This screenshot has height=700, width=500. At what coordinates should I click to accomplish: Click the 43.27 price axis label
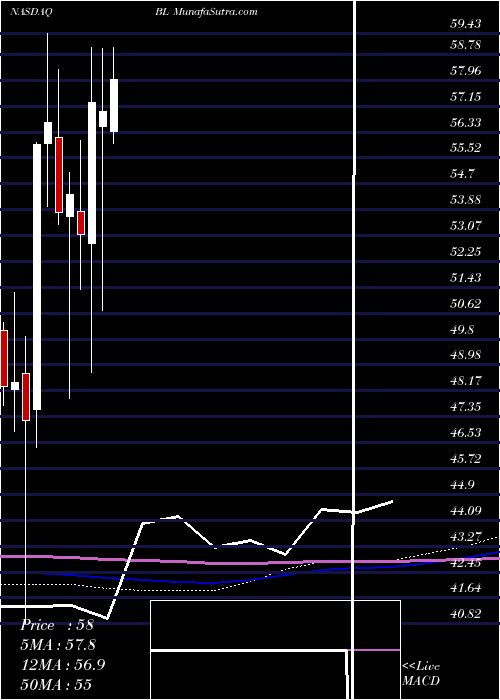coord(466,536)
